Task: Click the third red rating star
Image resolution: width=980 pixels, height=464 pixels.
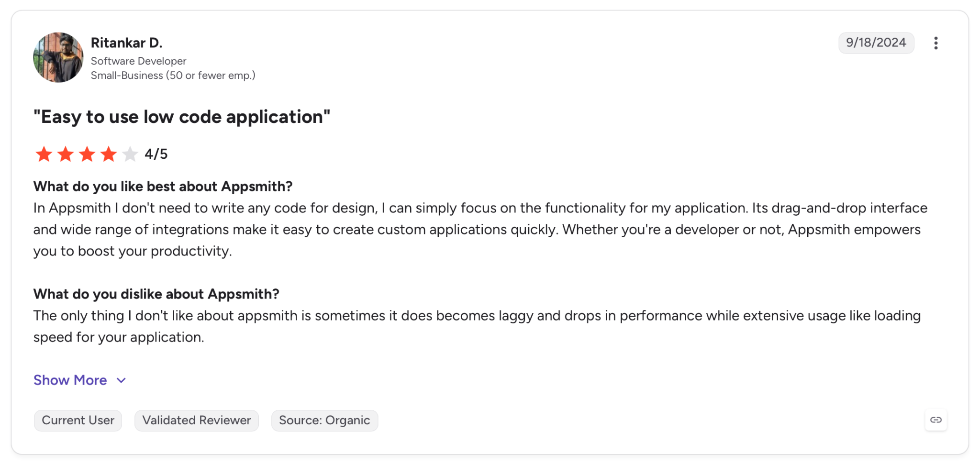Action: 87,154
